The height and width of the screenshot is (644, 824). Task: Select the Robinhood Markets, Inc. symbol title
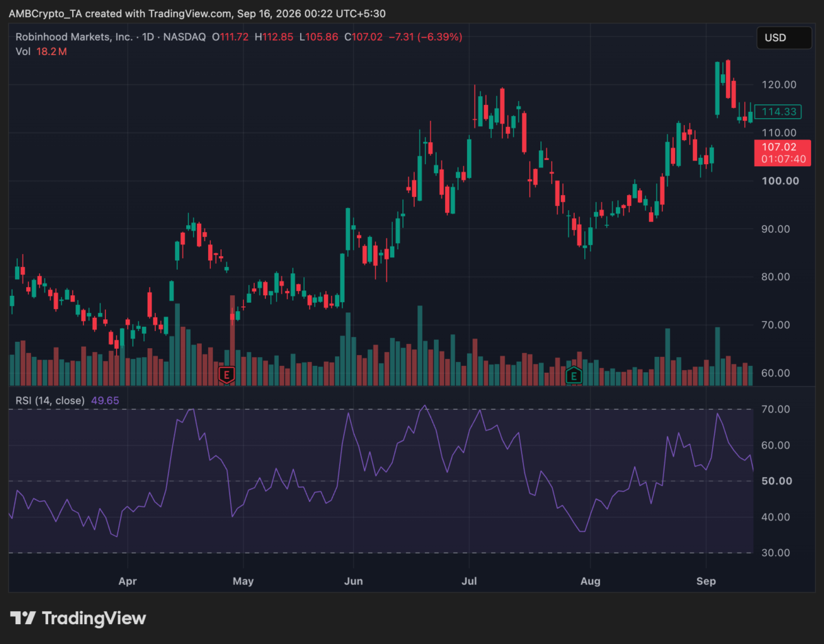coord(74,37)
